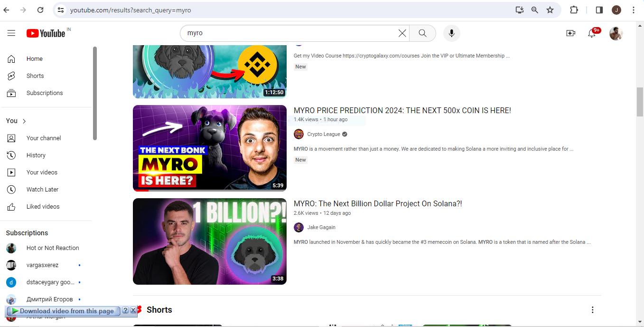The width and height of the screenshot is (644, 327).
Task: Click the install app icon in address bar
Action: click(x=520, y=10)
